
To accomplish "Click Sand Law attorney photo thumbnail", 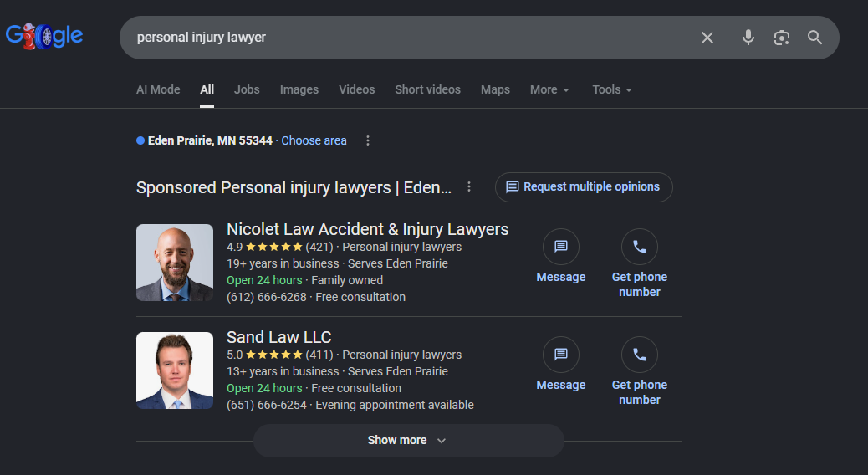I will click(x=175, y=370).
